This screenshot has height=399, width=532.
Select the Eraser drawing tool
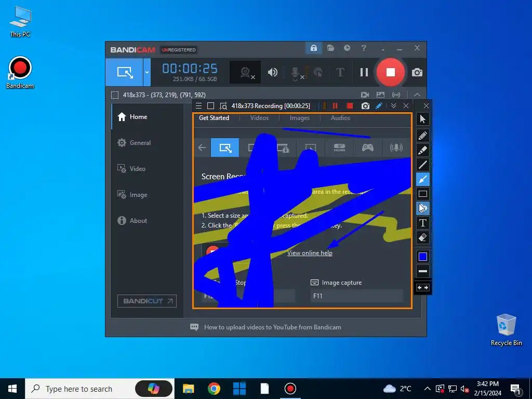pyautogui.click(x=422, y=237)
